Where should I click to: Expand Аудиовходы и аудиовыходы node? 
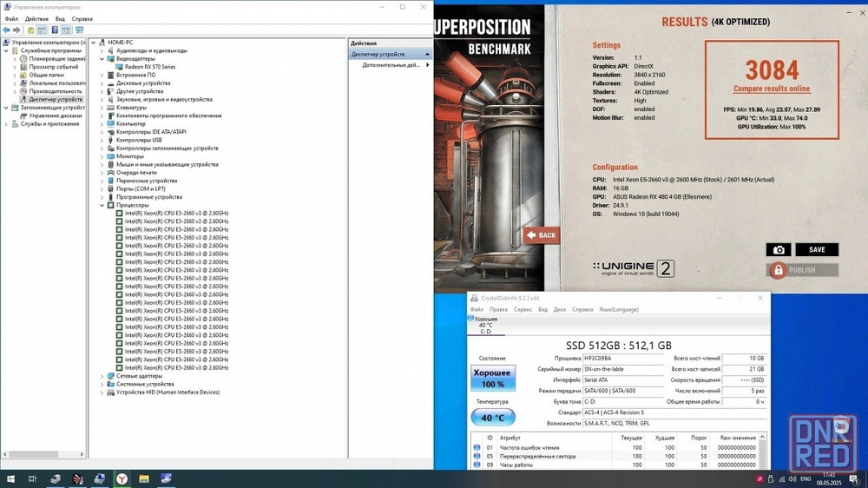pos(102,50)
